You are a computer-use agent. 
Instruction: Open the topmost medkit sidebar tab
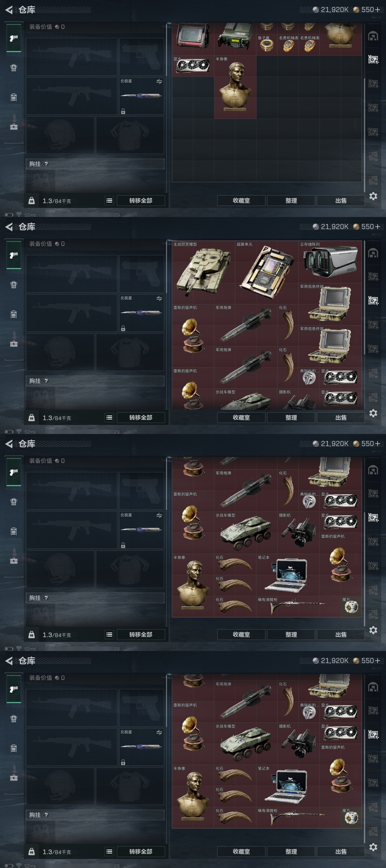click(x=14, y=127)
